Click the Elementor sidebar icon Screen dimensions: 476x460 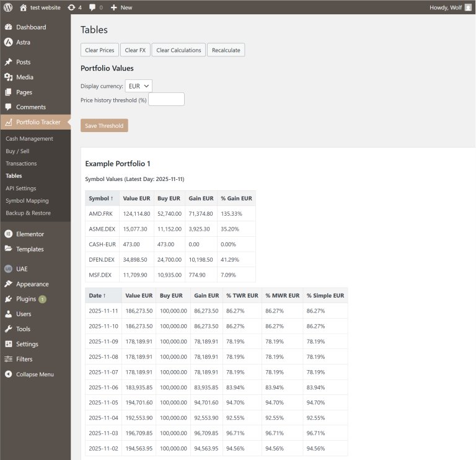pos(9,234)
